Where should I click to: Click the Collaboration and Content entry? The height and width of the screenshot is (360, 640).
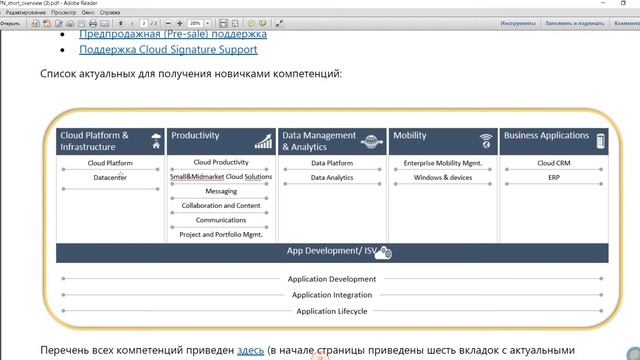(x=221, y=206)
